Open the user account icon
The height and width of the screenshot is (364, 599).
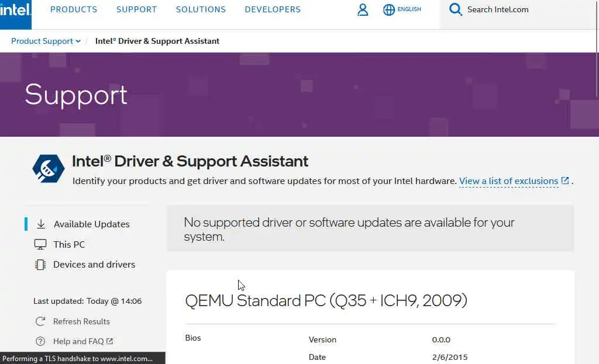(x=363, y=10)
